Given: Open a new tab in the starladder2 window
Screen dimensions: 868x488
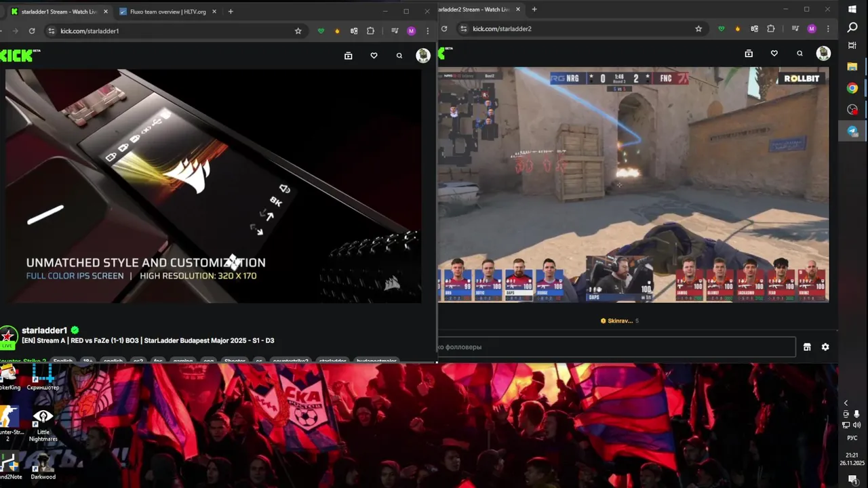Looking at the screenshot, I should pos(534,9).
